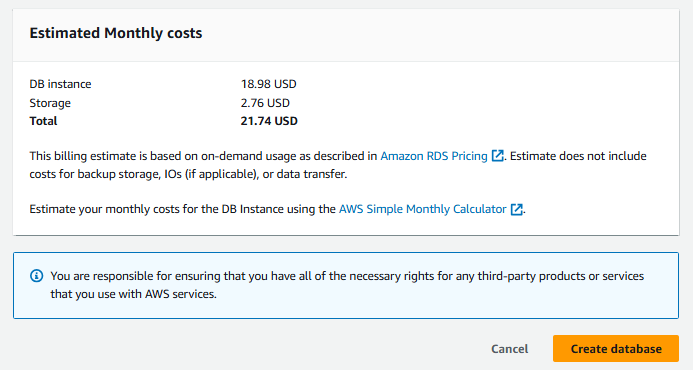Viewport: 693px width, 370px height.
Task: Click the 21.74 USD total amount
Action: pyautogui.click(x=269, y=121)
